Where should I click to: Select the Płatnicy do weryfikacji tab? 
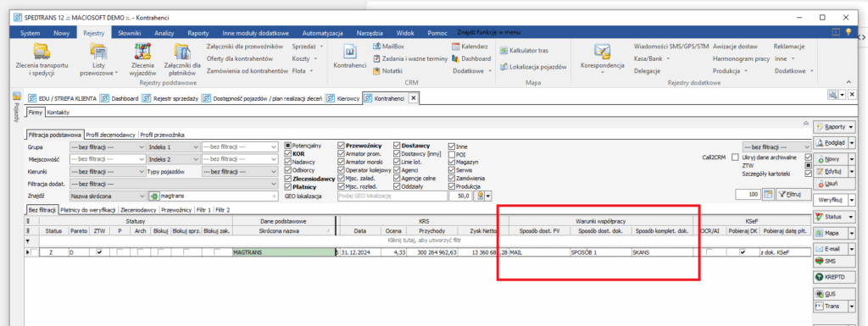pyautogui.click(x=88, y=210)
